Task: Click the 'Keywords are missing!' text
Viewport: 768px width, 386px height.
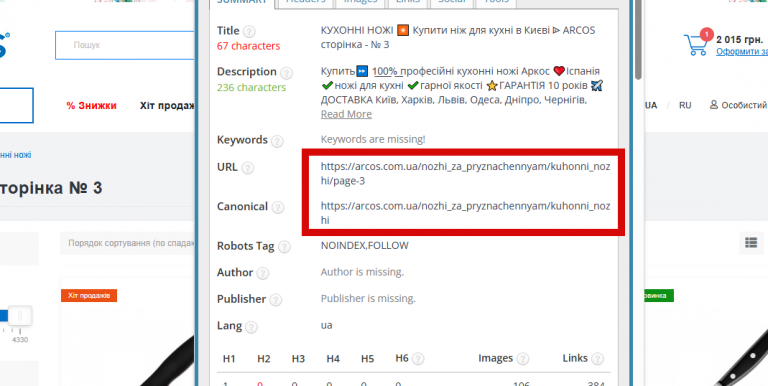Action: click(373, 139)
